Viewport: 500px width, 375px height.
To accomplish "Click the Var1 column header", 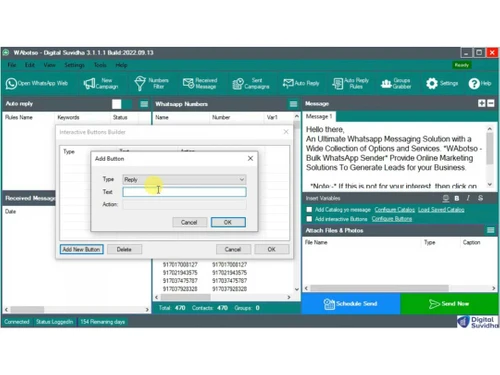I will [x=272, y=117].
